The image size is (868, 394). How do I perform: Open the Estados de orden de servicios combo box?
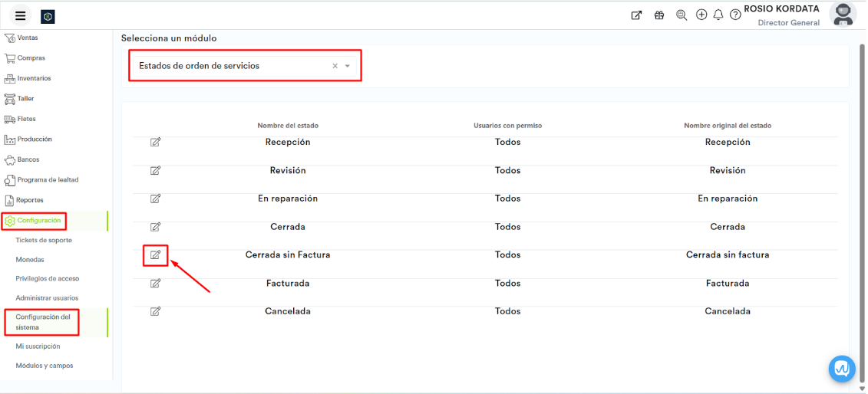230,66
